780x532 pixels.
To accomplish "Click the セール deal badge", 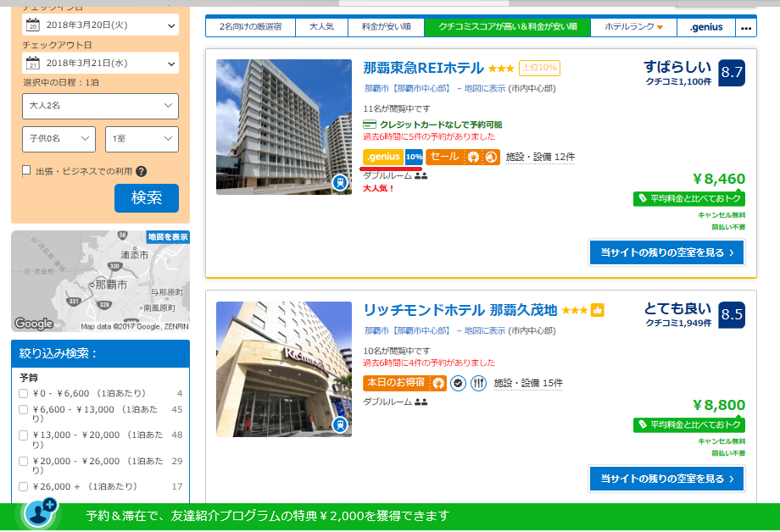I will coord(463,157).
